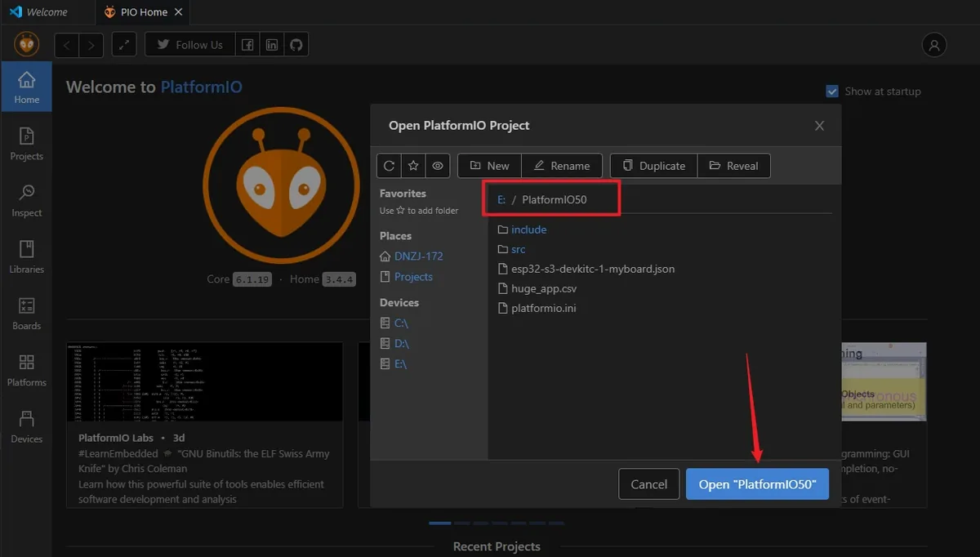Image resolution: width=980 pixels, height=557 pixels.
Task: Click the Reveal button
Action: click(733, 166)
